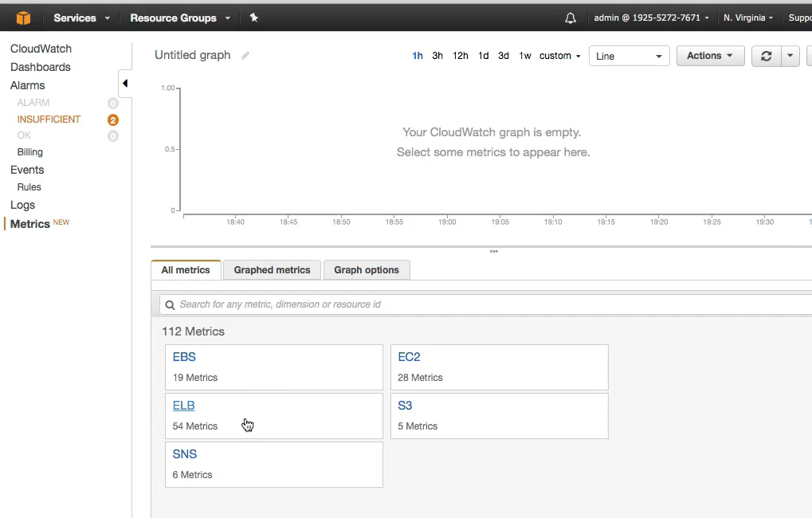Click the AWS cube logo icon

tap(23, 18)
